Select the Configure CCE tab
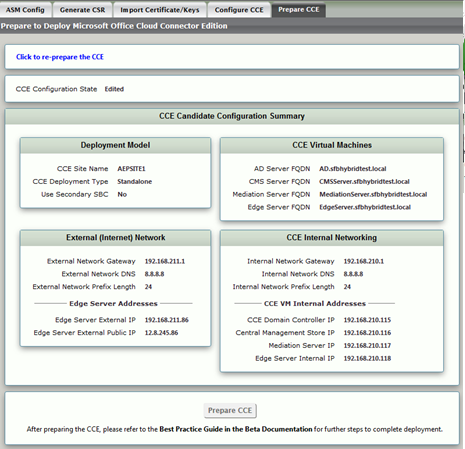This screenshot has height=449, width=465. pyautogui.click(x=239, y=10)
